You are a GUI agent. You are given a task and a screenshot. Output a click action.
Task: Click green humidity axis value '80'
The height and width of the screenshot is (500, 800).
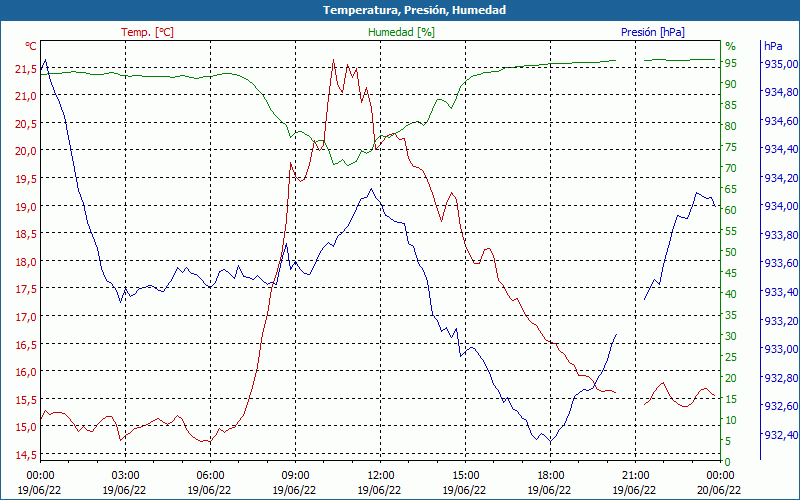[x=731, y=126]
